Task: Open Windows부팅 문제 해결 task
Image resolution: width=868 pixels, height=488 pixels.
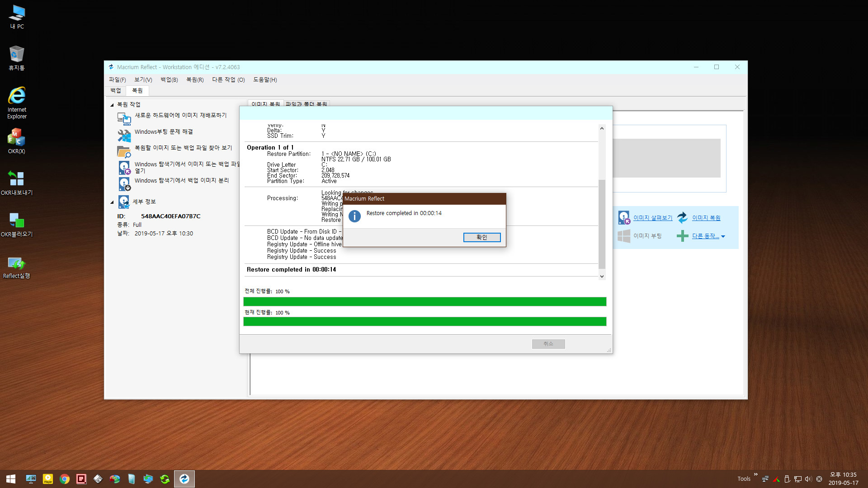Action: (164, 131)
